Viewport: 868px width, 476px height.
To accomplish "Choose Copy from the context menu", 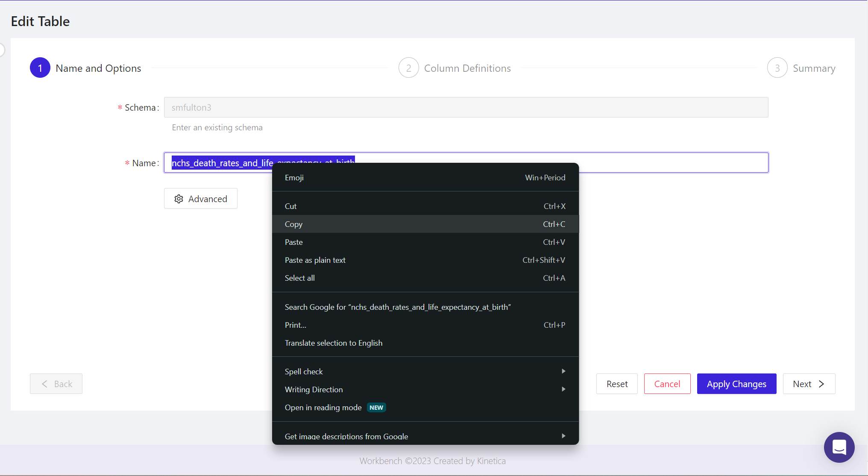I will (x=293, y=224).
